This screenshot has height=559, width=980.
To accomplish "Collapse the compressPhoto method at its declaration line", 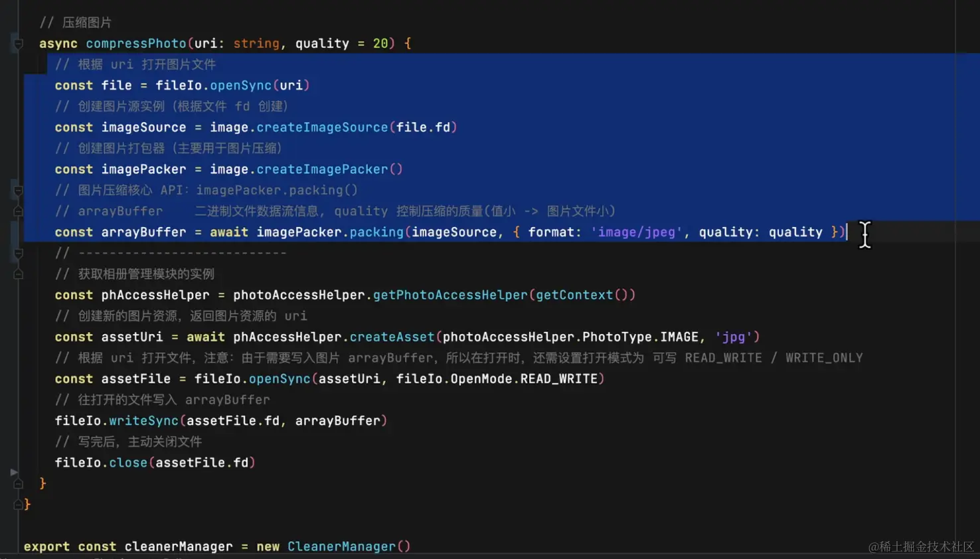I will [x=18, y=44].
